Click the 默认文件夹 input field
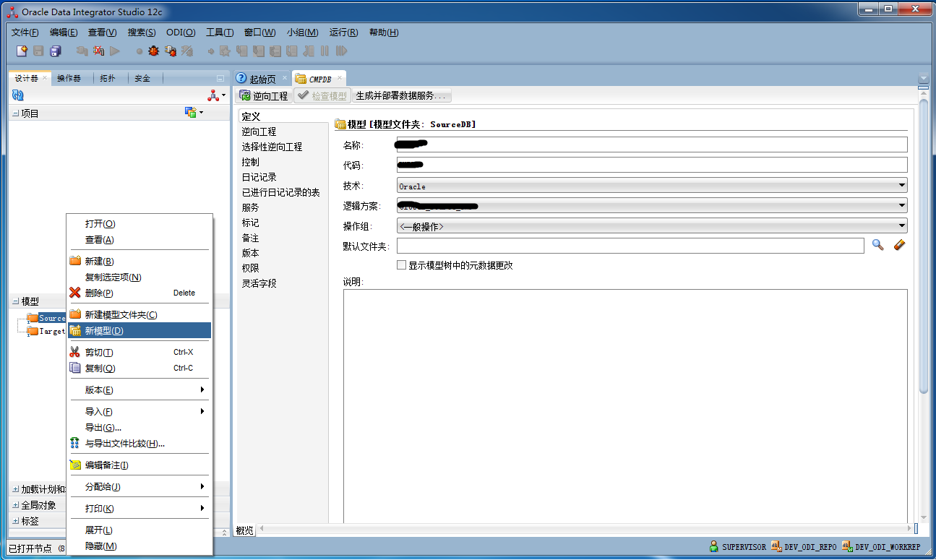This screenshot has height=560, width=936. pos(630,246)
